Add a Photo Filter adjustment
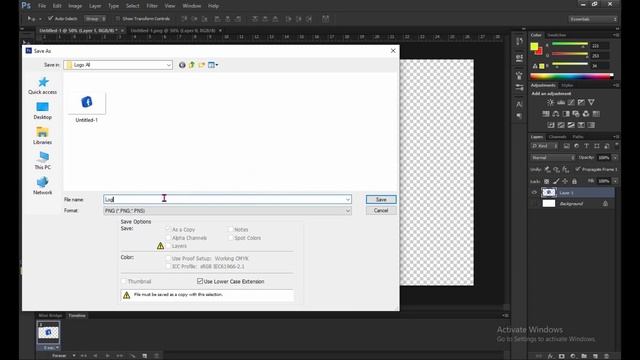Screen dimensions: 640x360 coord(576,114)
